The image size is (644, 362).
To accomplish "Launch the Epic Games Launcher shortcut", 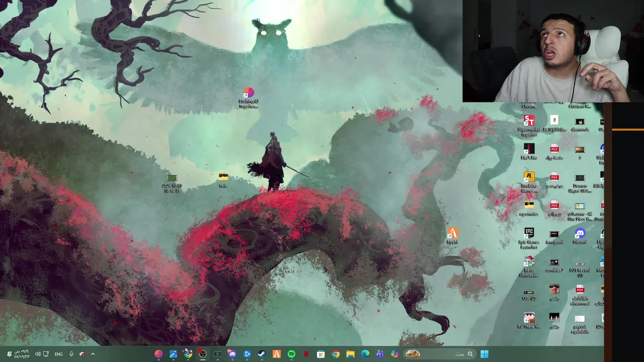I will pyautogui.click(x=529, y=238).
